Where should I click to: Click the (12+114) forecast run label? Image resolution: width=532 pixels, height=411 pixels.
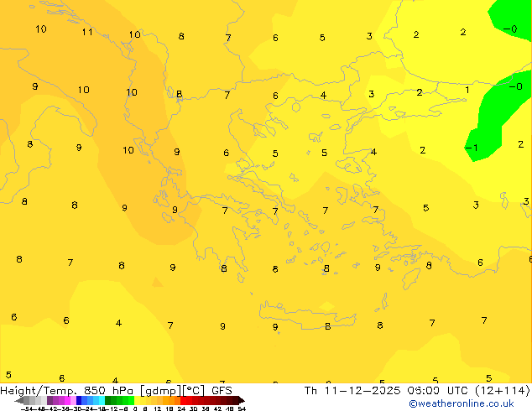coord(502,391)
